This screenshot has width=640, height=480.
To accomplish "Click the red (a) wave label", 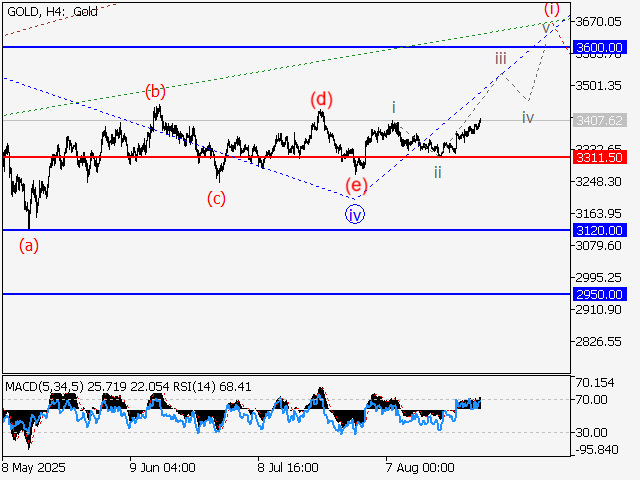I will [29, 244].
